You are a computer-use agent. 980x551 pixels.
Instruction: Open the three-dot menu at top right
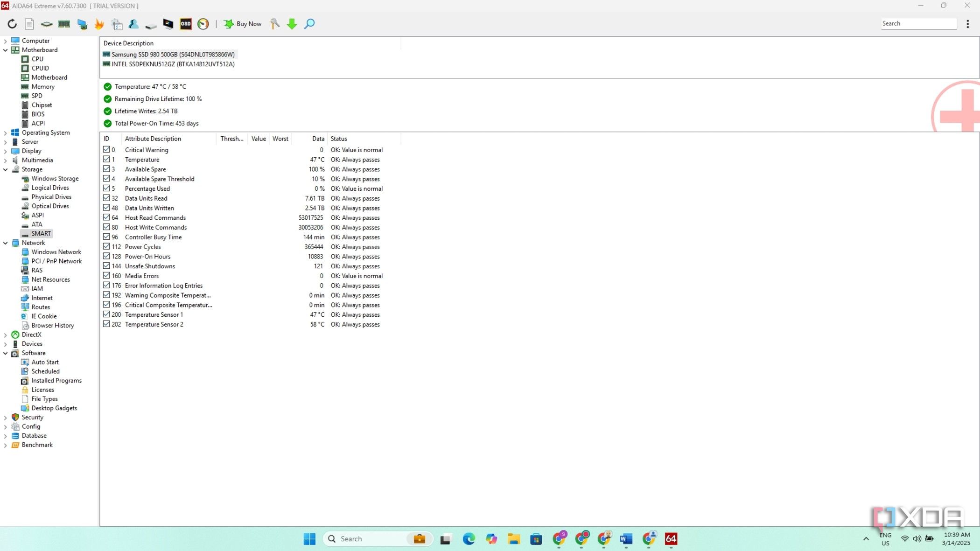[x=968, y=24]
